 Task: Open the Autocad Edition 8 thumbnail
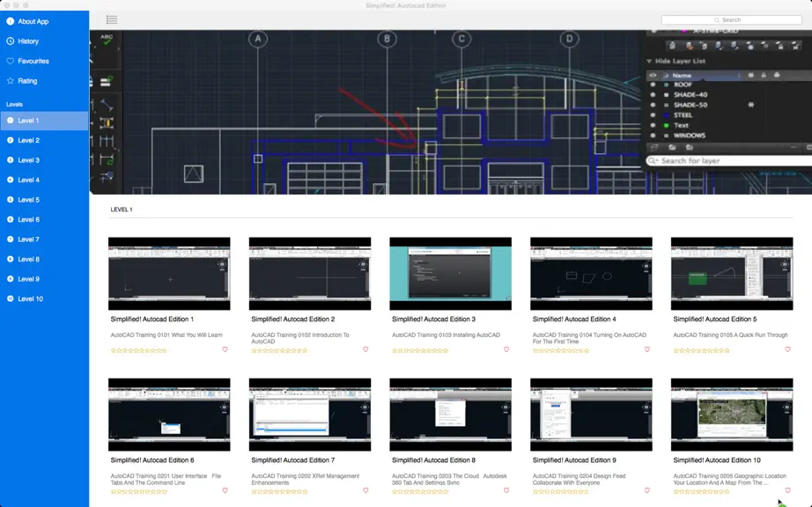451,415
